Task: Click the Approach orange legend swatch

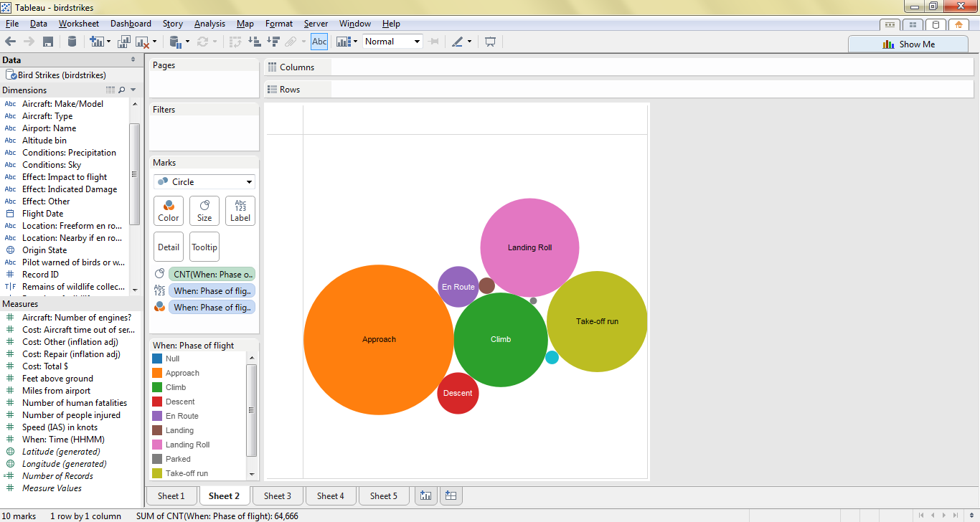Action: point(157,373)
